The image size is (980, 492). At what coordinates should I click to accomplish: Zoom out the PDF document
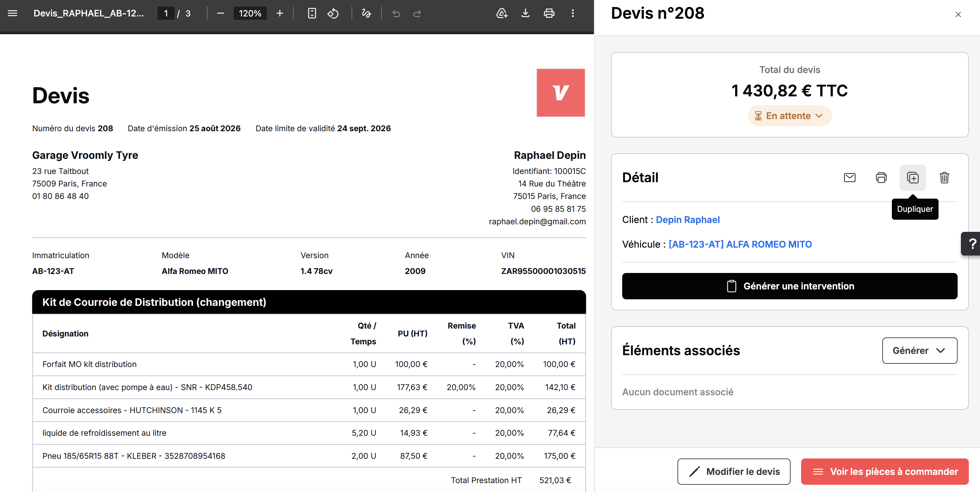coord(220,13)
